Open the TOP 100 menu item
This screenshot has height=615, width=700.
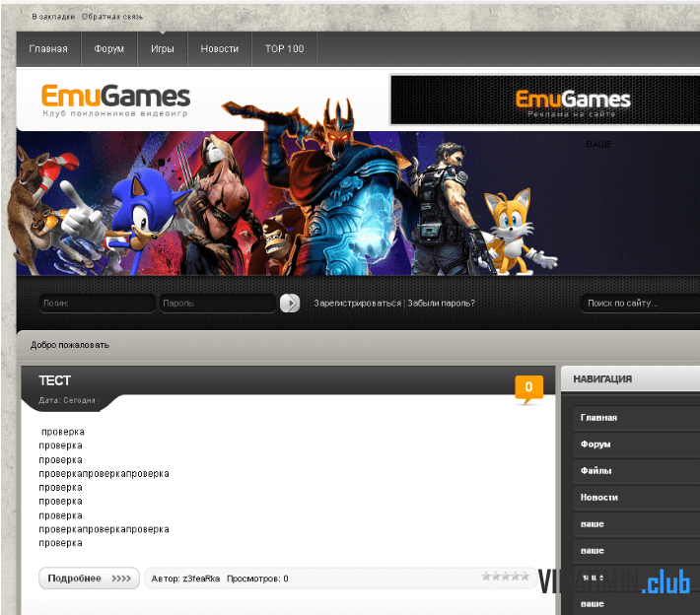coord(284,48)
